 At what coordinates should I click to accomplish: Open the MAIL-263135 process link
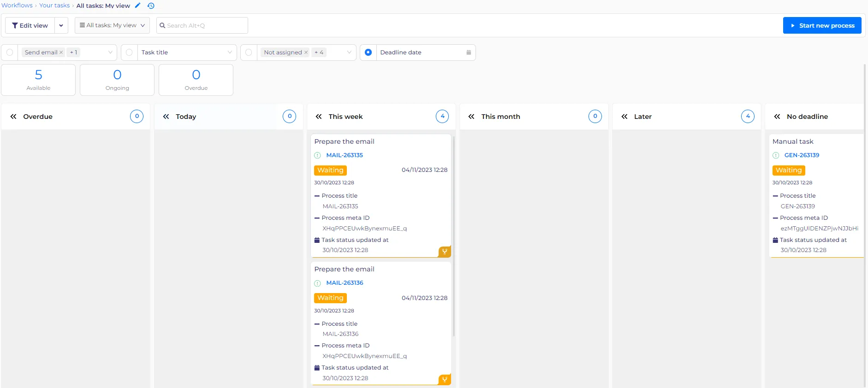click(x=345, y=155)
